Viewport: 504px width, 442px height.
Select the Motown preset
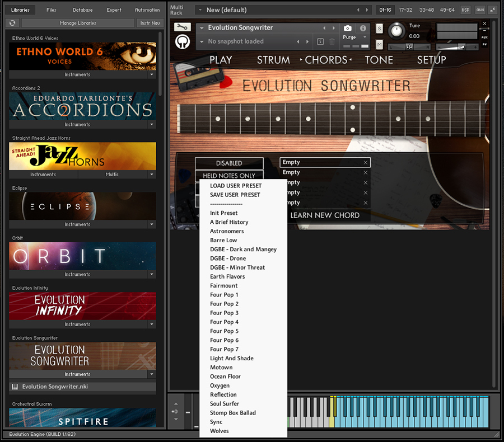[x=221, y=368]
